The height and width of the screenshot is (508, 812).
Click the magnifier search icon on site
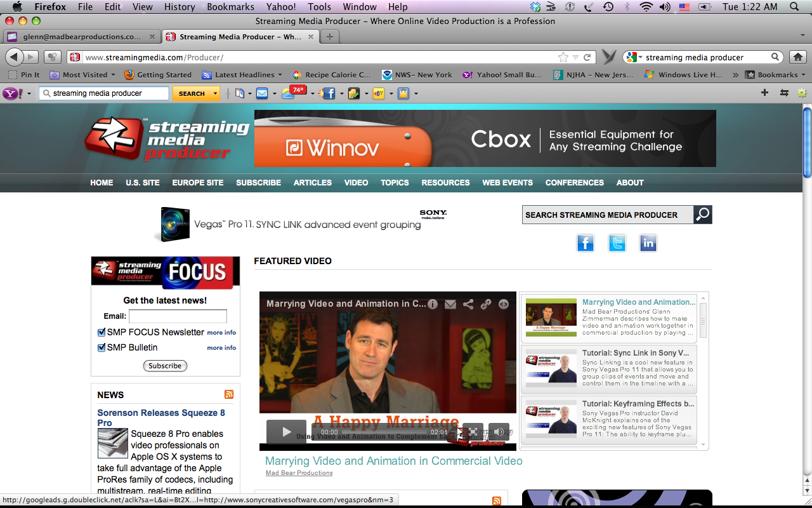click(x=703, y=215)
